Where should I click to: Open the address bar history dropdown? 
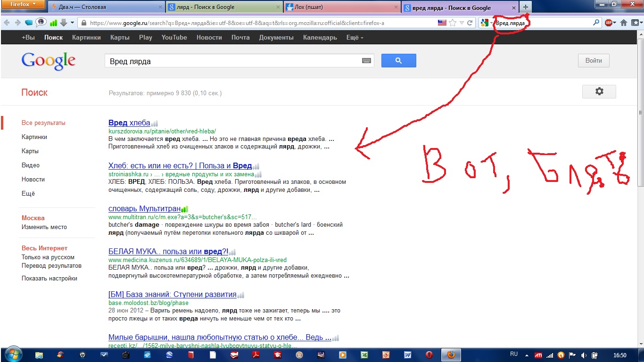coord(462,23)
